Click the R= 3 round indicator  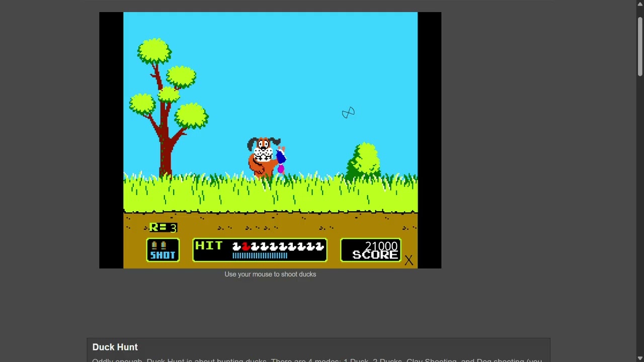pyautogui.click(x=163, y=228)
